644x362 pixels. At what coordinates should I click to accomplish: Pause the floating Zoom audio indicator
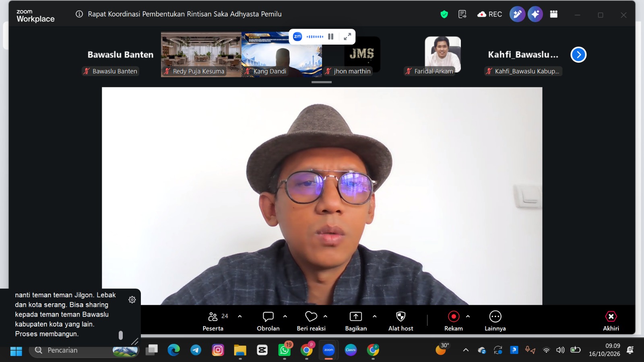[330, 37]
